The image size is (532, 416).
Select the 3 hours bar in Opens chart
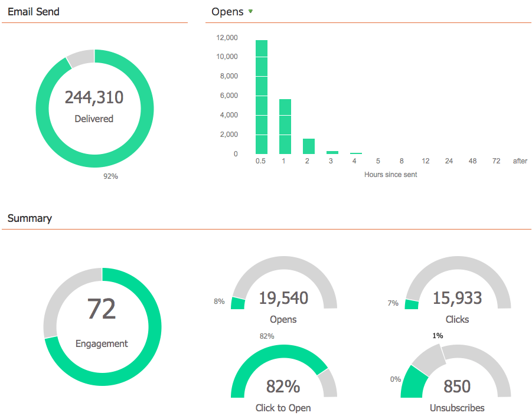tap(331, 152)
